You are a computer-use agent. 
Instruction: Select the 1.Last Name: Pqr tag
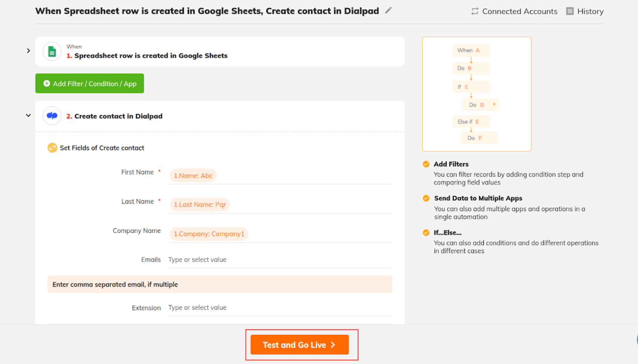click(200, 205)
